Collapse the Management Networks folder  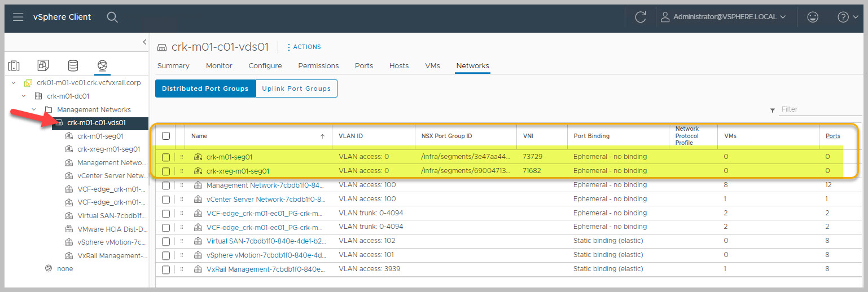tap(34, 109)
